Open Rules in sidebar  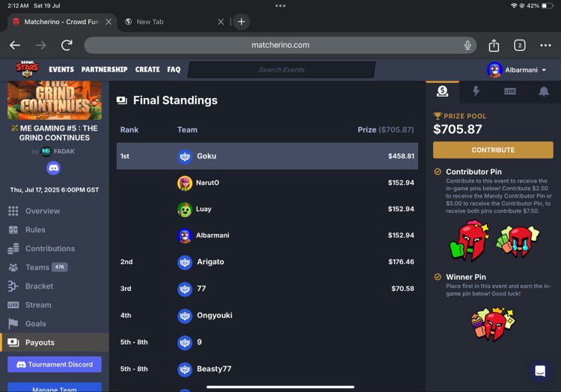click(x=35, y=230)
